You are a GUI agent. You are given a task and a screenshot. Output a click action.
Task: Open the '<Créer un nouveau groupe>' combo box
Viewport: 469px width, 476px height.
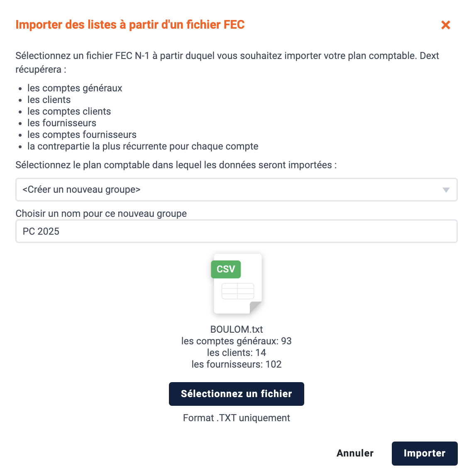[x=236, y=190]
